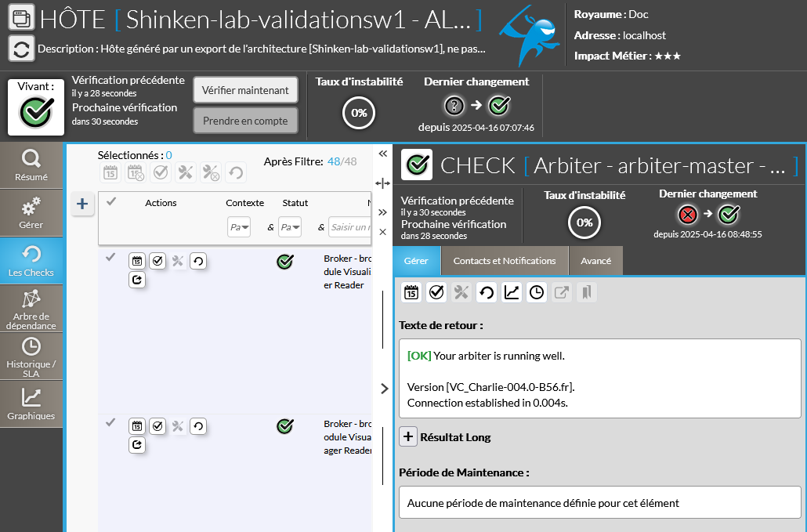This screenshot has width=807, height=532.
Task: Expand the Résultat Long section
Action: point(408,436)
